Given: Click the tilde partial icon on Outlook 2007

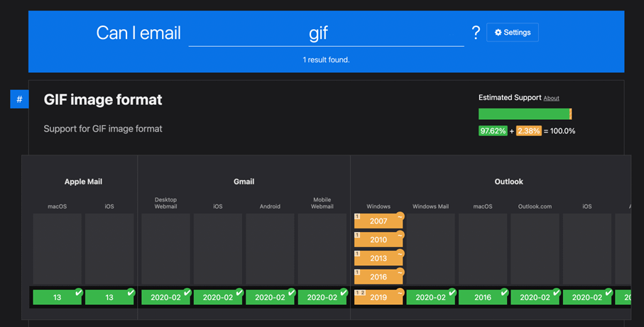Looking at the screenshot, I should point(400,216).
